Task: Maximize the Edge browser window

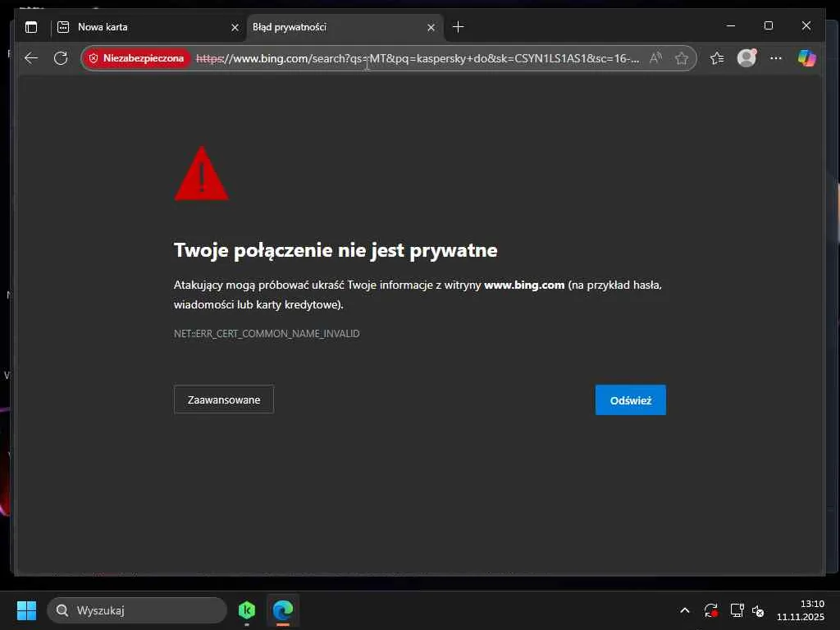Action: pyautogui.click(x=768, y=25)
